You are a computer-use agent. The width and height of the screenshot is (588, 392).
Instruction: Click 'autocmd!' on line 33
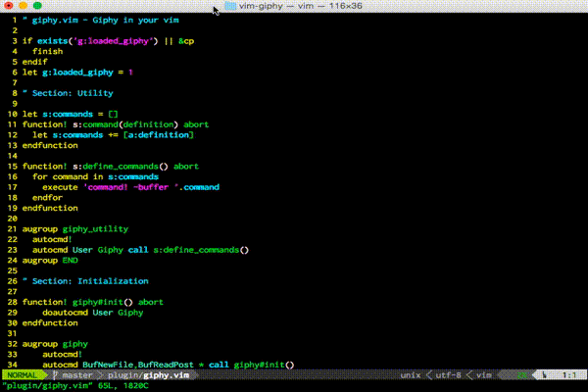[63, 355]
